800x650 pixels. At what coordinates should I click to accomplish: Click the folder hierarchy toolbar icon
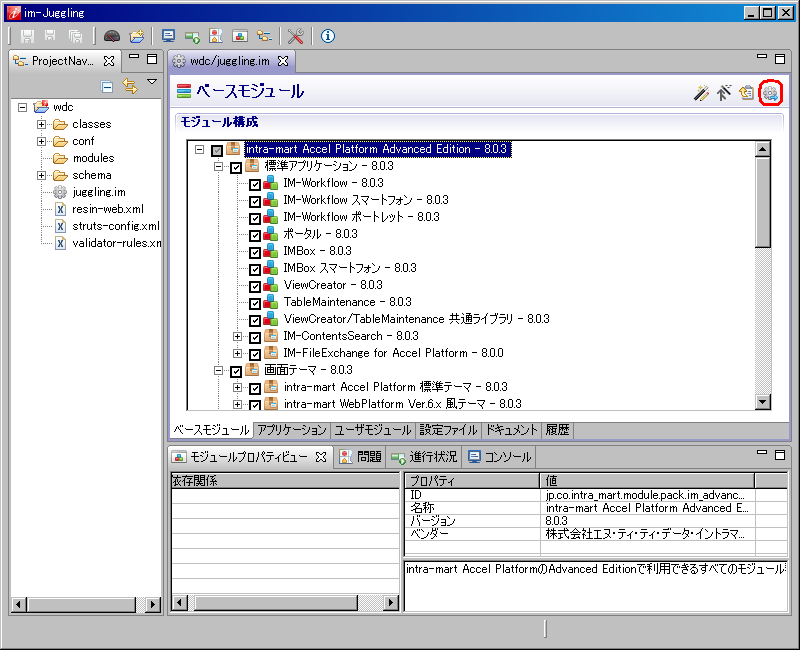pyautogui.click(x=264, y=36)
